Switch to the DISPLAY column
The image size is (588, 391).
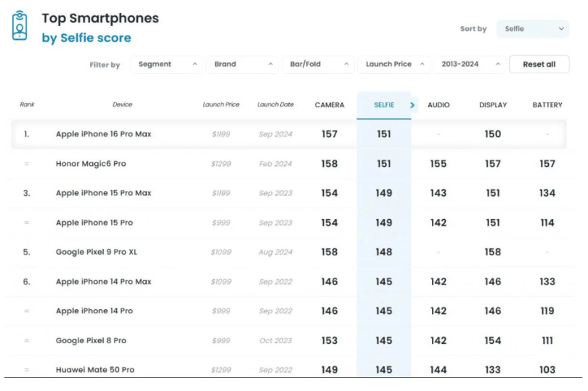click(493, 105)
